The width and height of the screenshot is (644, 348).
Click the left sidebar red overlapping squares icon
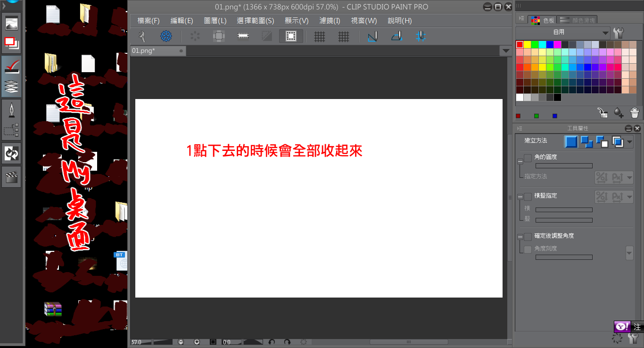(x=11, y=43)
